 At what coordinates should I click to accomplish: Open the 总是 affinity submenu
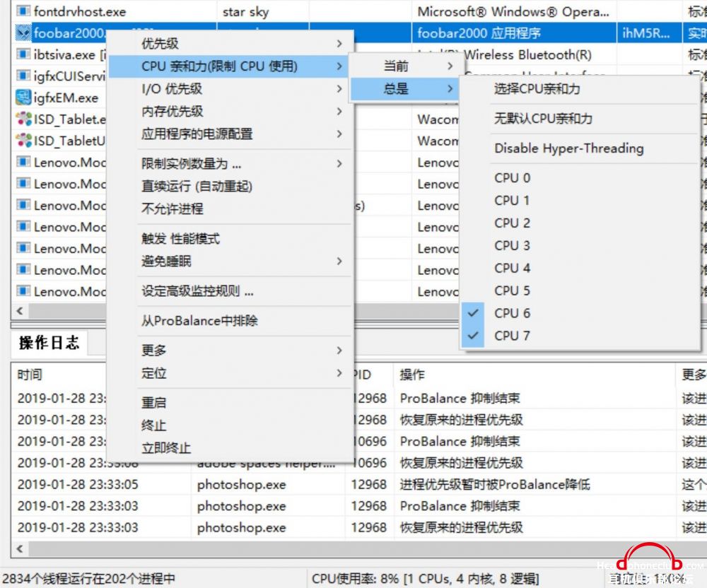[x=405, y=88]
